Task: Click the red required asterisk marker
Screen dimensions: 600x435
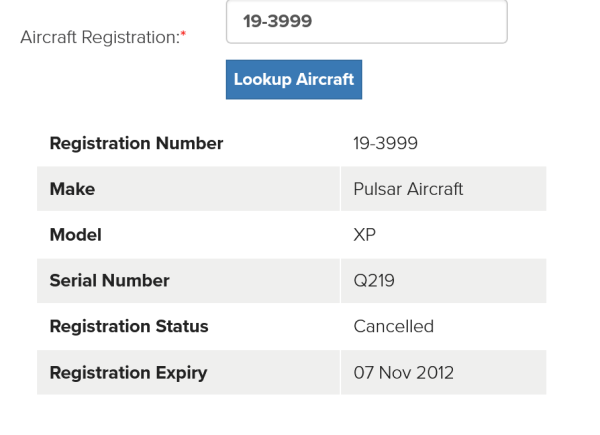Action: [183, 34]
